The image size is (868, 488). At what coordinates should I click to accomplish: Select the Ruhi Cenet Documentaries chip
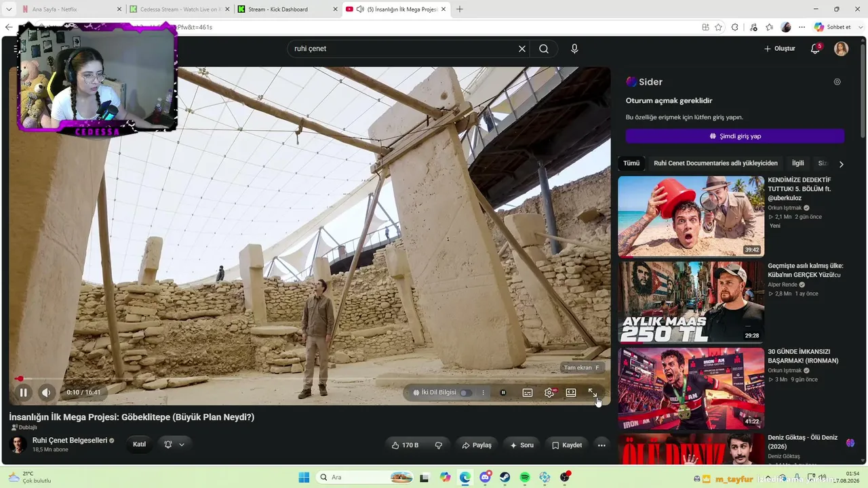(x=715, y=163)
